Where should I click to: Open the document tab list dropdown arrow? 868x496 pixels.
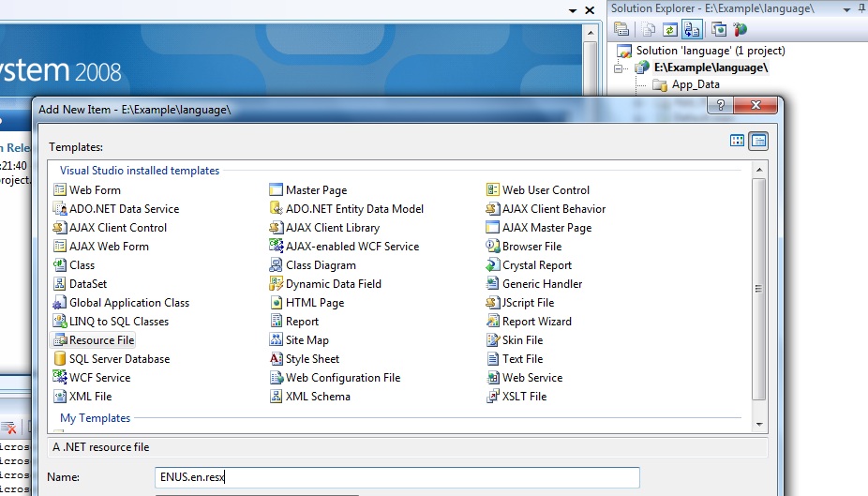pyautogui.click(x=573, y=10)
